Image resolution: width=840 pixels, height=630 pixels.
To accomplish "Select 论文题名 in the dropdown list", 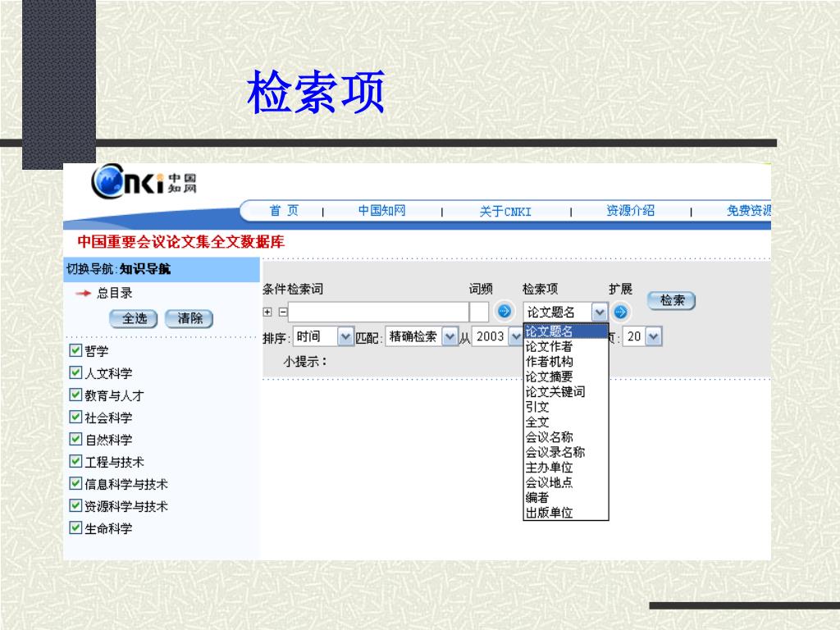I will coord(566,331).
